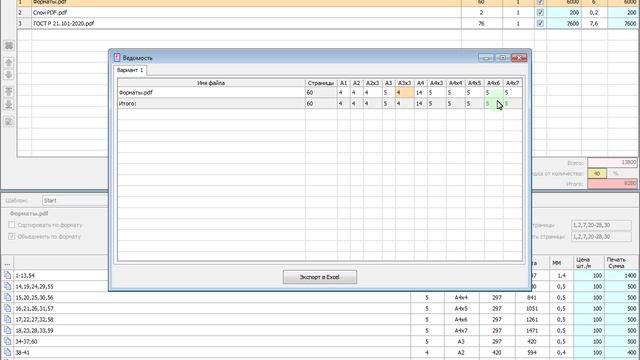The image size is (640, 360).
Task: Click the A4x4 format cell
Action: pos(461,298)
